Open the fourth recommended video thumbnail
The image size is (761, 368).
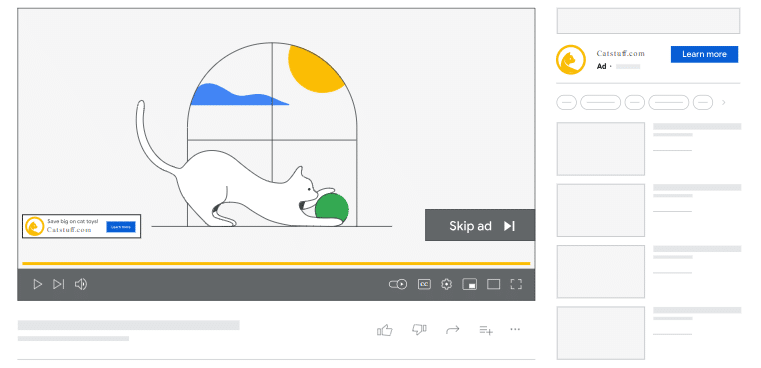(x=600, y=333)
